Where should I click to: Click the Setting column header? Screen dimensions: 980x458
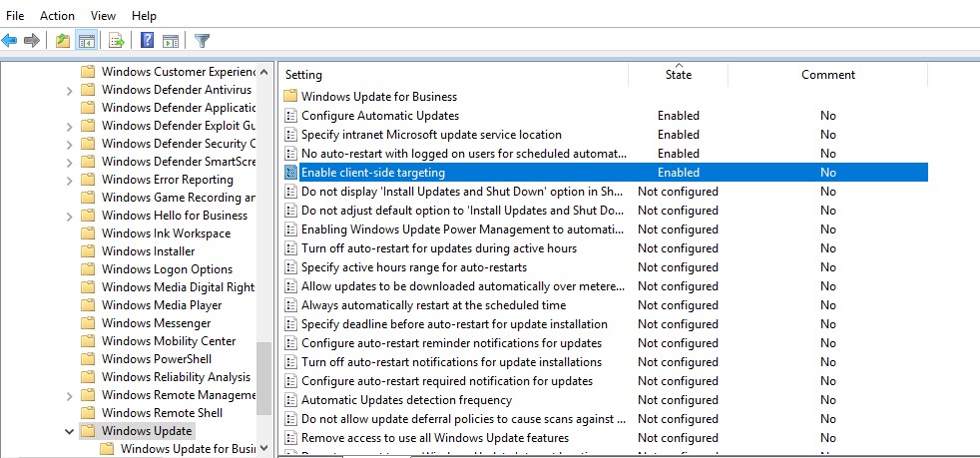(304, 75)
